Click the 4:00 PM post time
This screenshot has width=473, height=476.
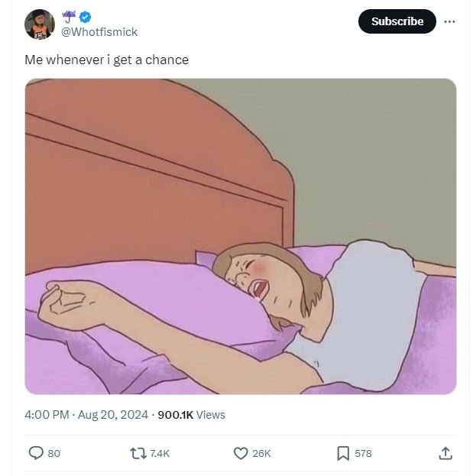(47, 414)
